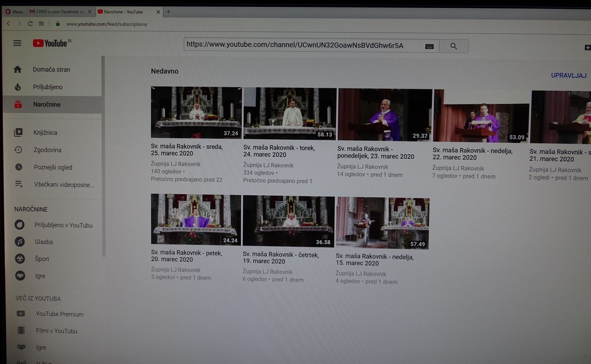The width and height of the screenshot is (591, 364).
Task: Click the UPRAVLJAJ link
Action: [568, 75]
